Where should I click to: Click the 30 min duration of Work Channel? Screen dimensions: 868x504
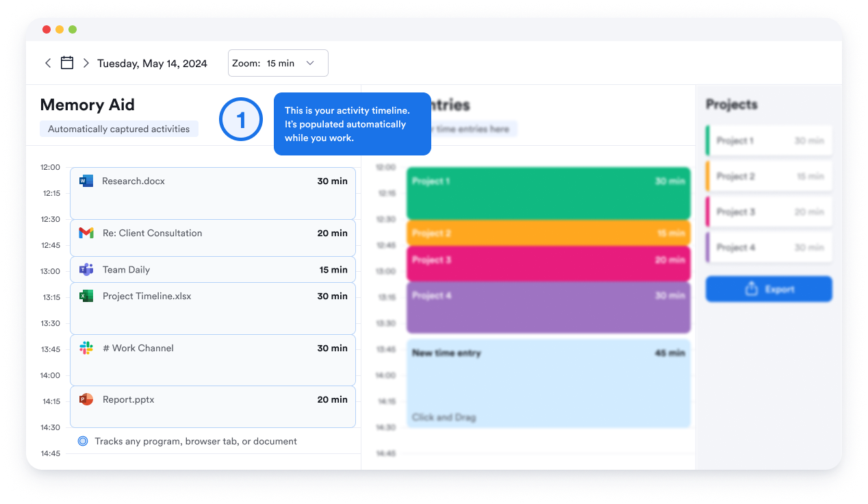click(332, 348)
